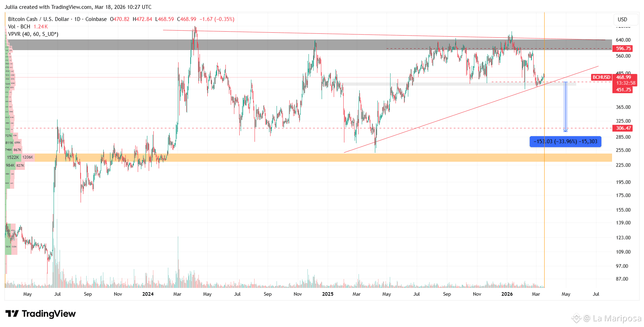This screenshot has height=327, width=644.
Task: Click the 2024 label on the time axis
Action: coord(148,294)
